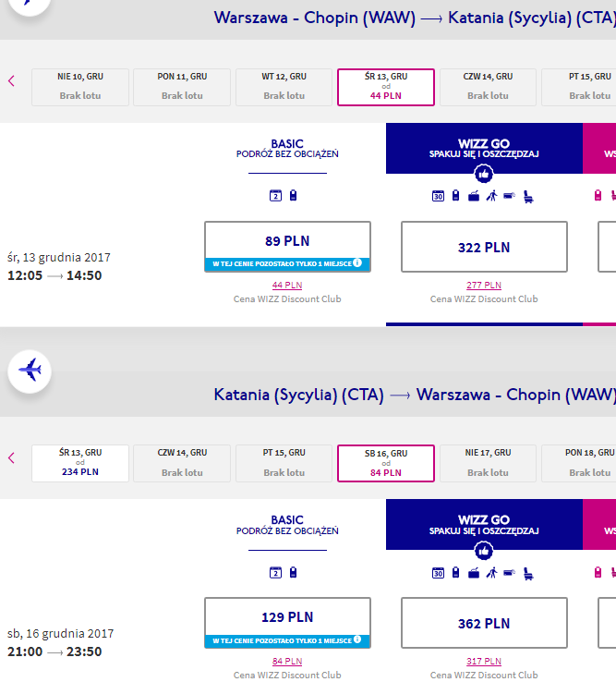Image resolution: width=616 pixels, height=682 pixels.
Task: Open 317 PLN Discount Club price link
Action: pyautogui.click(x=484, y=662)
